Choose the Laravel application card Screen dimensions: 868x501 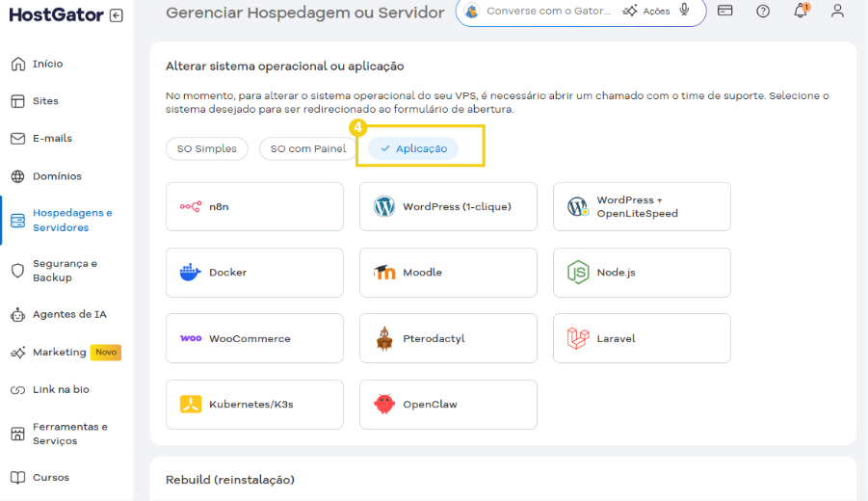(643, 338)
